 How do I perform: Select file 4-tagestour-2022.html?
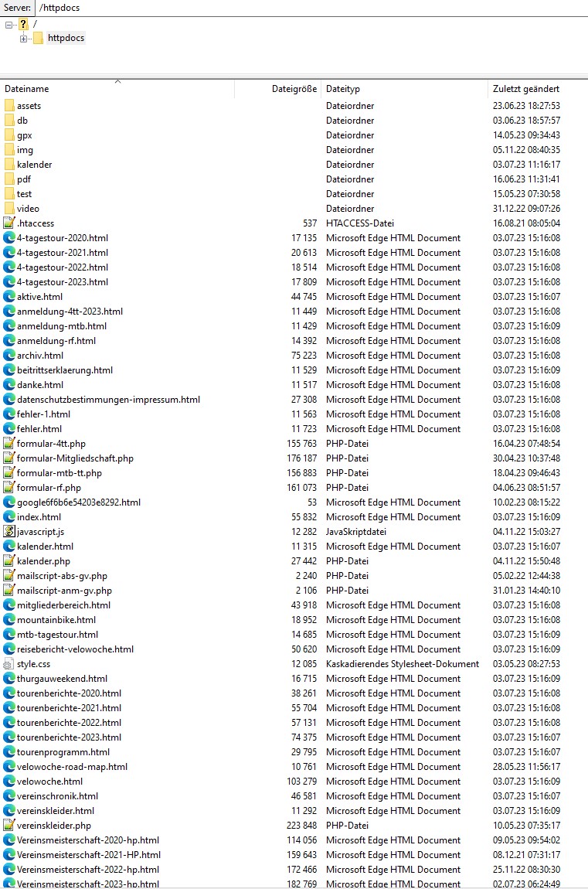(63, 267)
